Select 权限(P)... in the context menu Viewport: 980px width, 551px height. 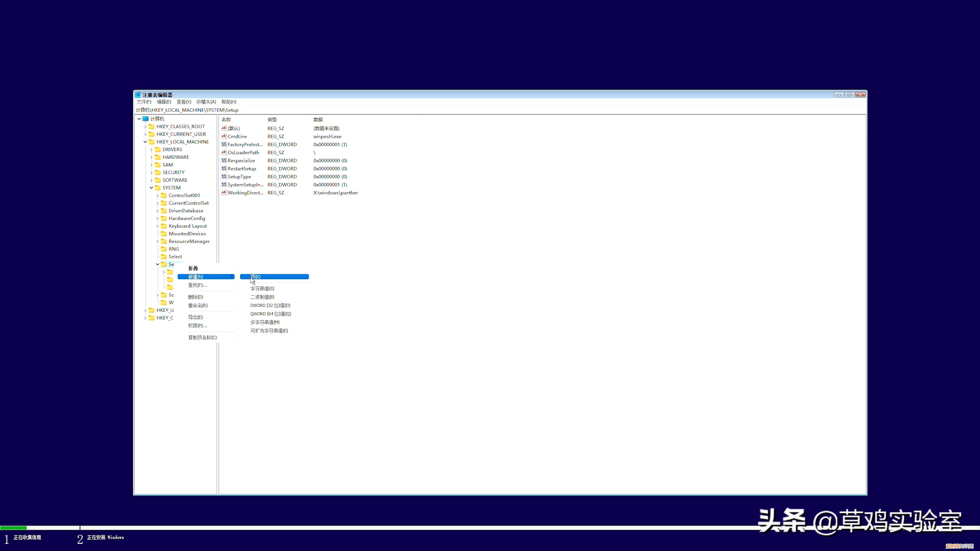tap(198, 325)
